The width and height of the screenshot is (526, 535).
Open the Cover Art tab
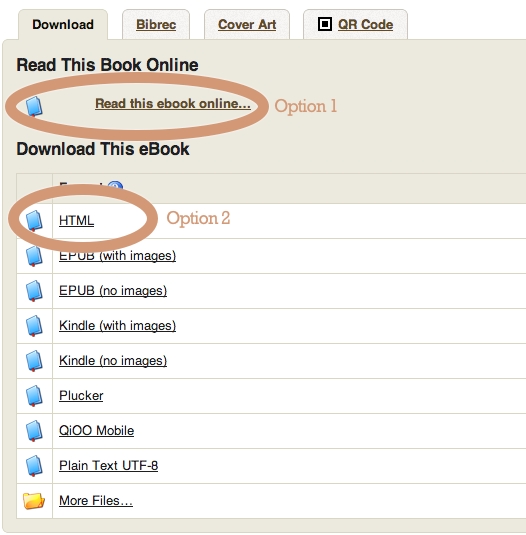tap(247, 25)
